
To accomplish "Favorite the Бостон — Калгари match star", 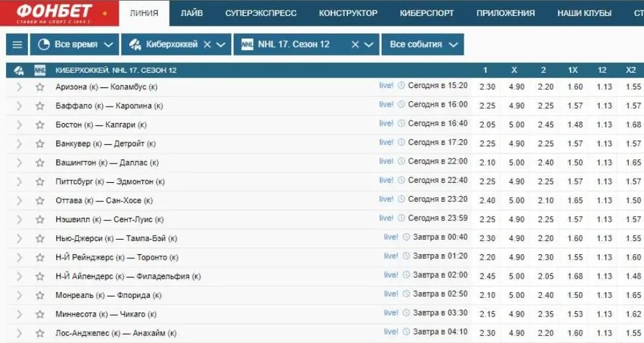I will [40, 124].
